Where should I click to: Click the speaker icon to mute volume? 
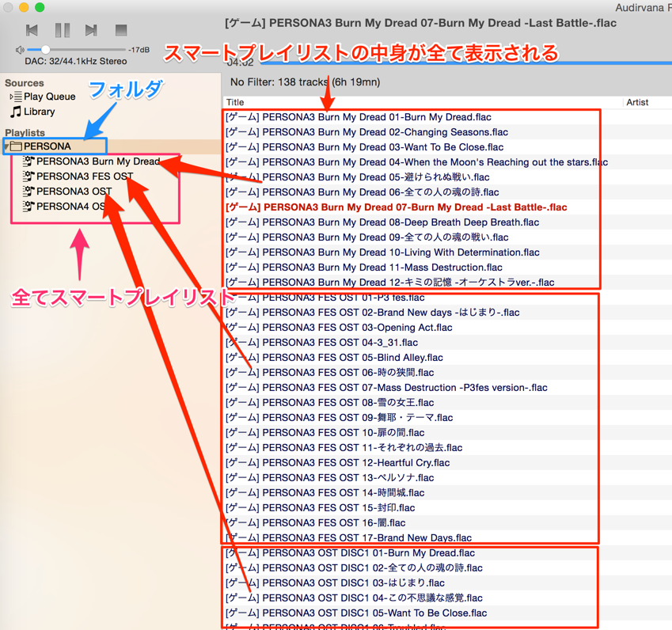19,50
